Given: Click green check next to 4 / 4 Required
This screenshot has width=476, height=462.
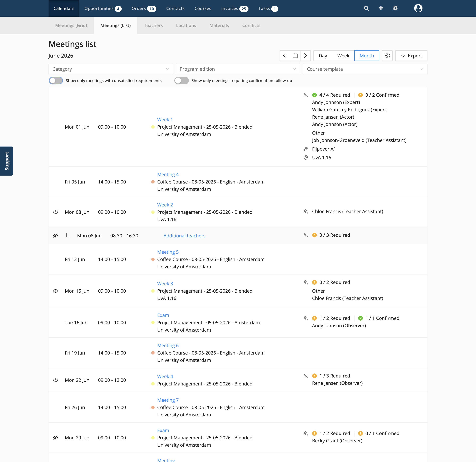Looking at the screenshot, I should click(x=314, y=95).
